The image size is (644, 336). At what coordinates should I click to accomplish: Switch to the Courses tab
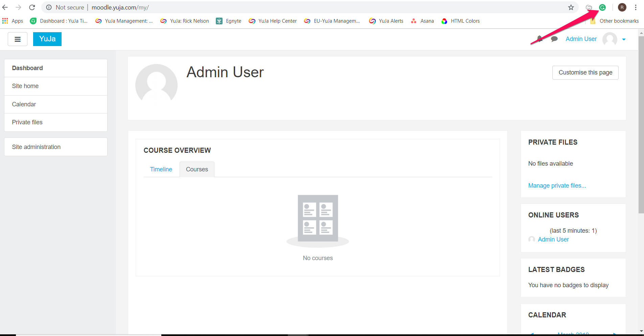tap(197, 169)
